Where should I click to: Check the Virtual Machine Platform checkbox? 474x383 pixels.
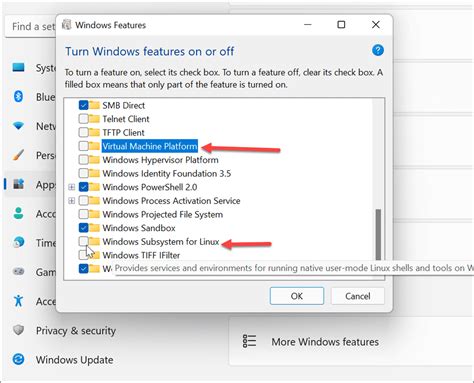[x=83, y=146]
